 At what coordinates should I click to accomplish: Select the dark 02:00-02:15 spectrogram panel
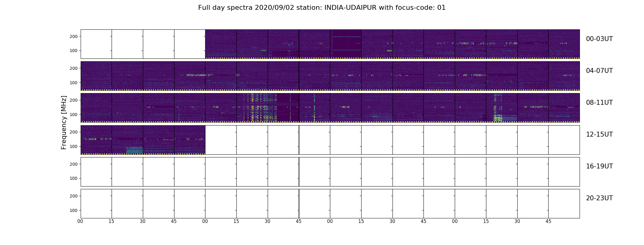(346, 44)
